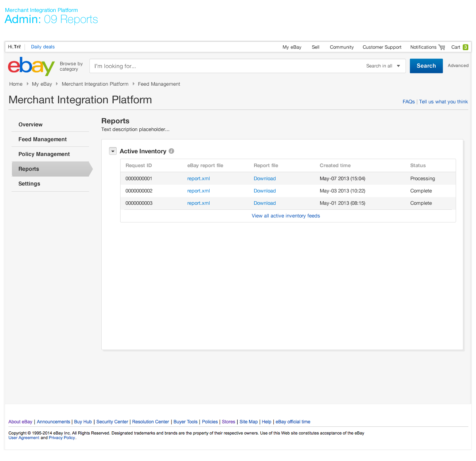Click the blue Search button
Image resolution: width=476 pixels, height=461 pixels.
coord(426,66)
